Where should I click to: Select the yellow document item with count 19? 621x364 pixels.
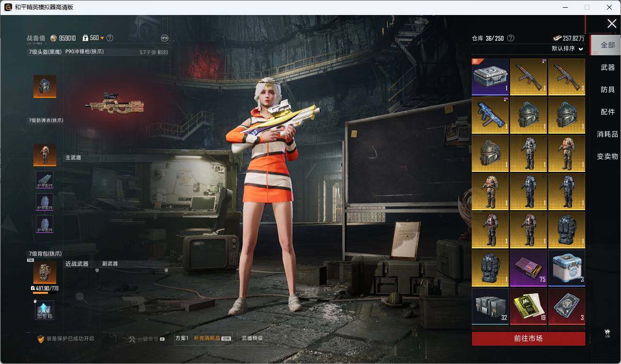[x=528, y=306]
